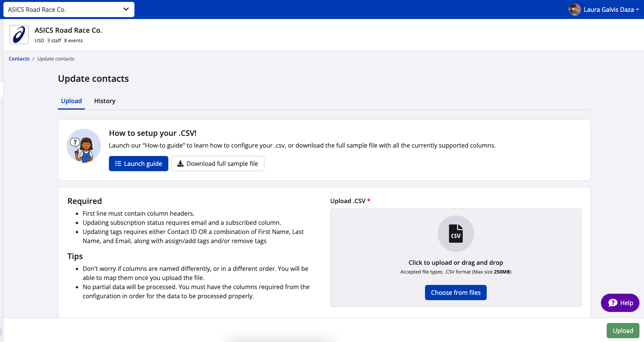
Task: Click the '8 events' label under company name
Action: click(74, 41)
